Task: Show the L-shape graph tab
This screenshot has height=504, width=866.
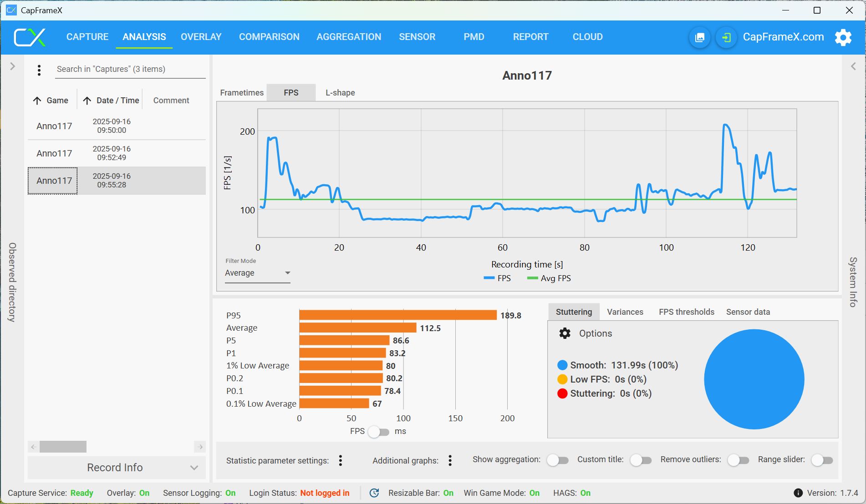Action: (340, 93)
